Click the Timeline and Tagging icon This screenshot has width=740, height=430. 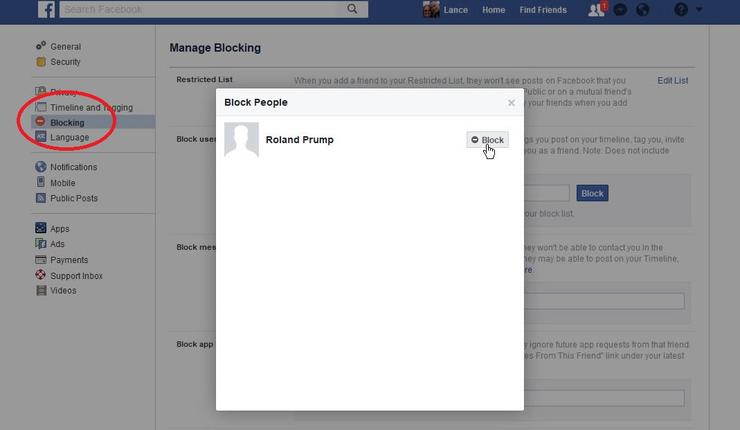pos(41,107)
